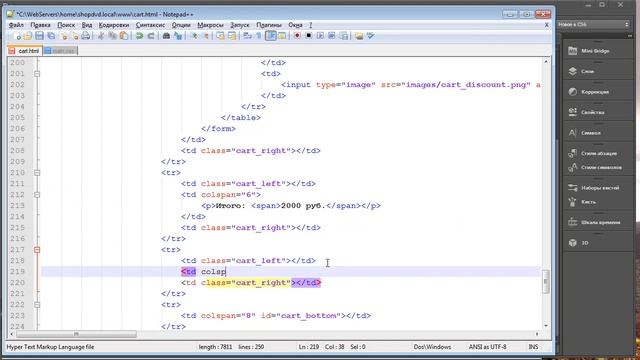Open the Плагины menu
Viewport: 640px width, 360px height.
pyautogui.click(x=269, y=25)
